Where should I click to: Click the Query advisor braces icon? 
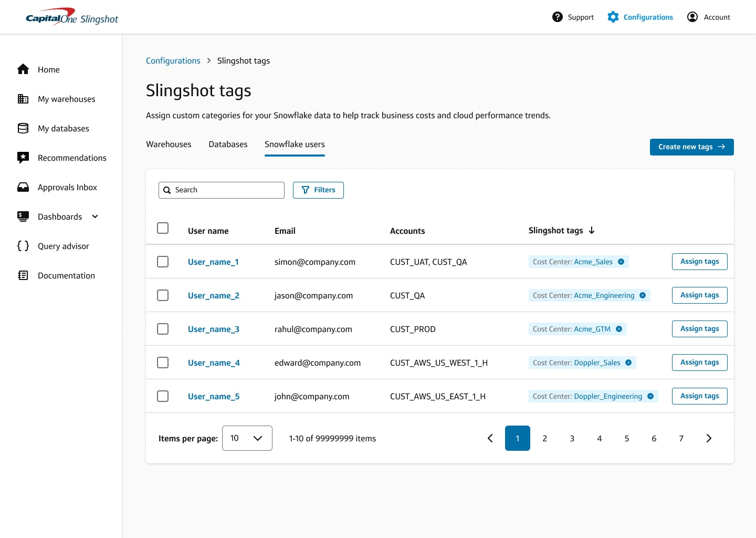[x=23, y=246]
